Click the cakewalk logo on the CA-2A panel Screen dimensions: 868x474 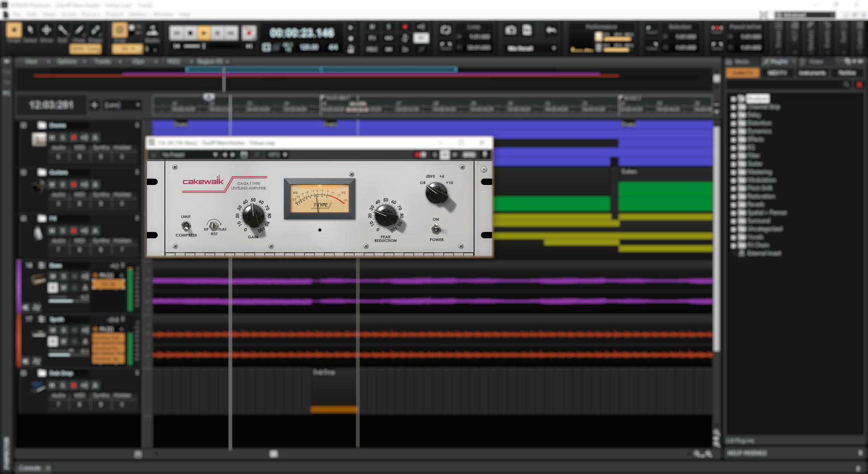click(202, 182)
